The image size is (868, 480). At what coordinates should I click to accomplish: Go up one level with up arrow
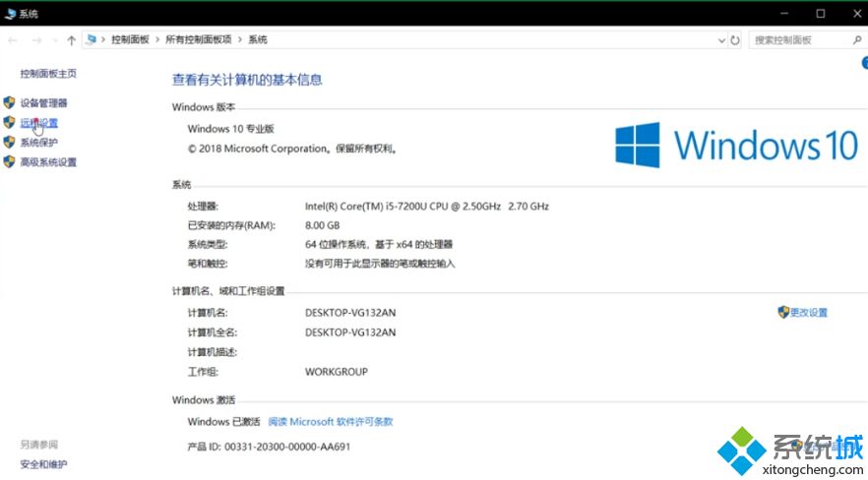(72, 40)
